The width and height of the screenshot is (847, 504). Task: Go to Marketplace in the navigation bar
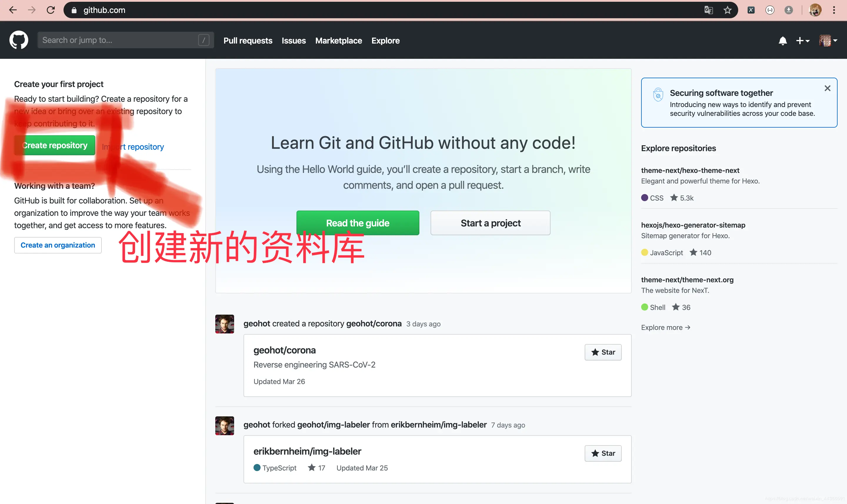click(x=338, y=41)
